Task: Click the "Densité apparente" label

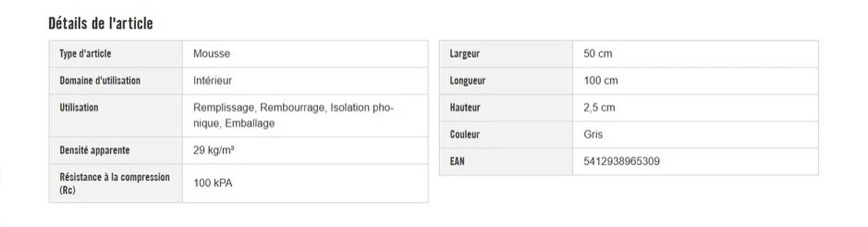Action: 94,151
